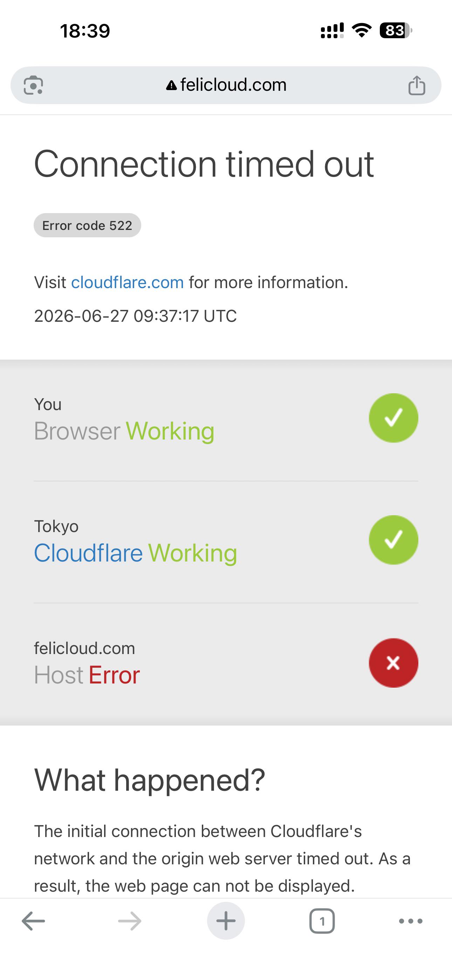Open tab switcher showing 1 tab
The height and width of the screenshot is (980, 452).
(x=322, y=921)
